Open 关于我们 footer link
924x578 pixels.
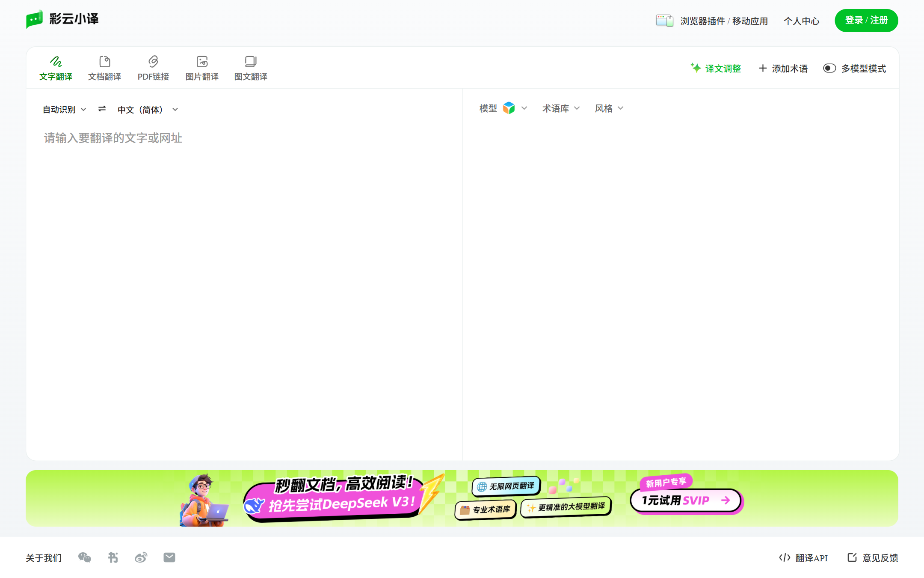click(x=44, y=558)
